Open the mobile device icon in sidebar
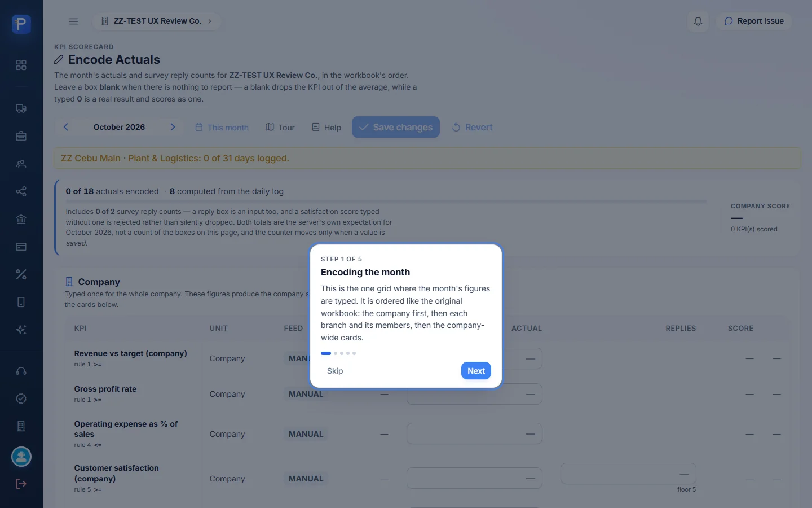Screen dimensions: 812x508 coord(21,302)
